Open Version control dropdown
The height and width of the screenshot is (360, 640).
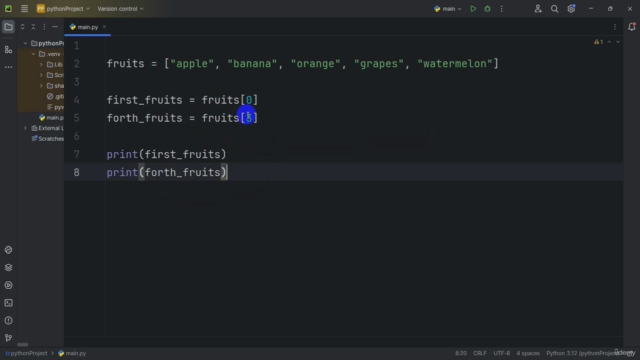[x=120, y=9]
